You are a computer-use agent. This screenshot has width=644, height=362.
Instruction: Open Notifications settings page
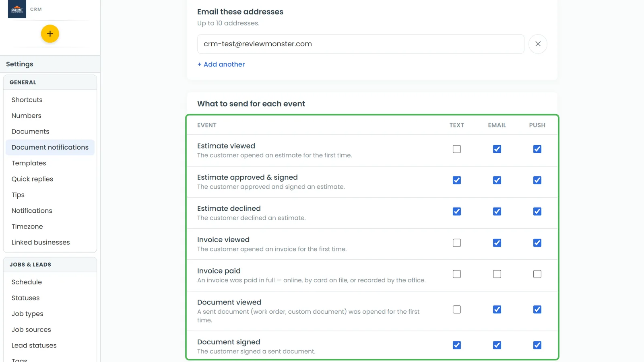click(50, 211)
